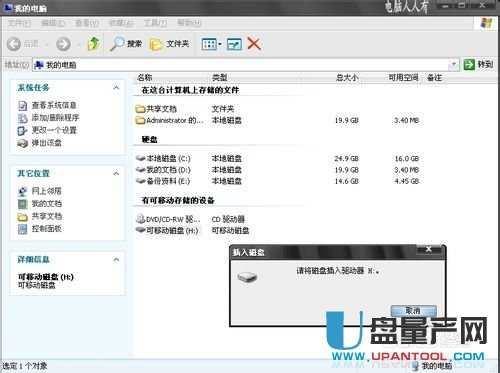
Task: Open the 查看 (View) menu
Action: pyautogui.click(x=87, y=23)
